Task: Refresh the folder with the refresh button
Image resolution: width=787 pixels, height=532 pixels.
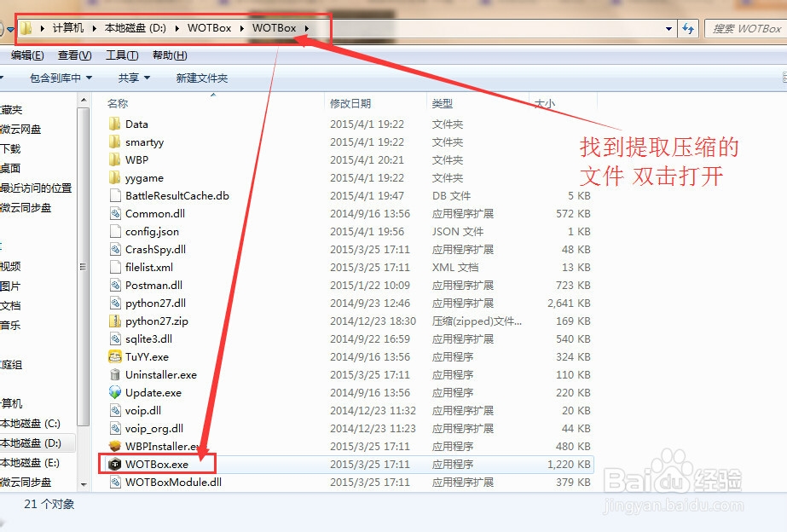Action: (687, 29)
